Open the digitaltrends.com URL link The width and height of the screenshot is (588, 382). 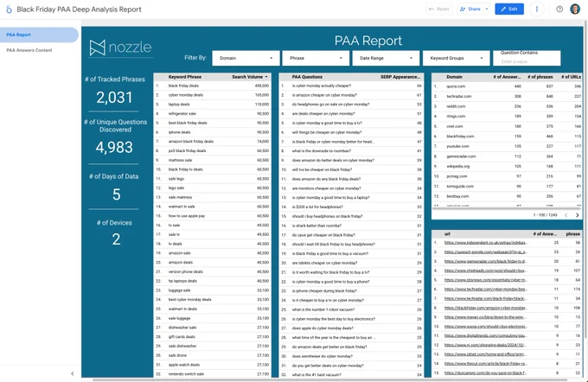point(486,335)
